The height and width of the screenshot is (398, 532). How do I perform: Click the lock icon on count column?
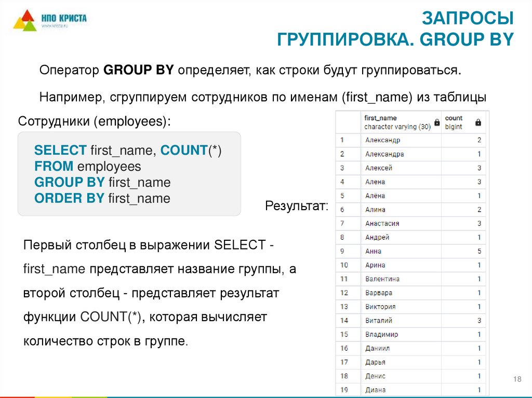[478, 122]
